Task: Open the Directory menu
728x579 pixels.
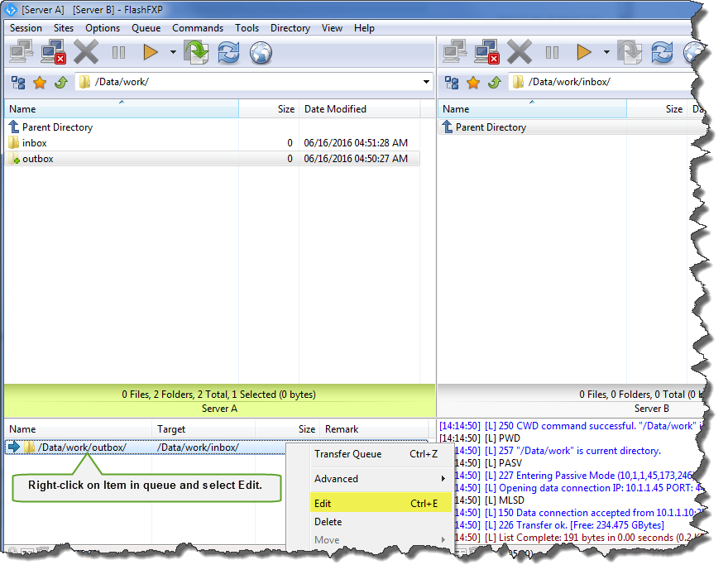Action: tap(290, 28)
